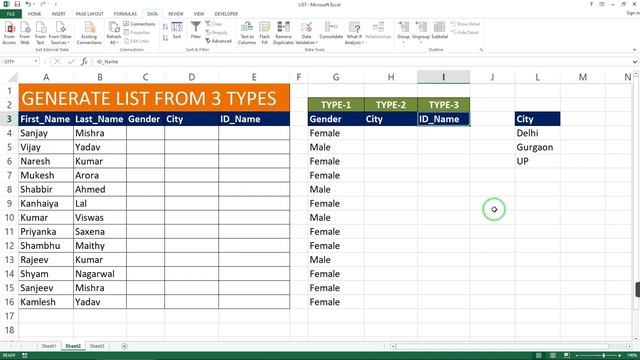Click the From Web import icon
The height and width of the screenshot is (360, 640).
coord(25,33)
